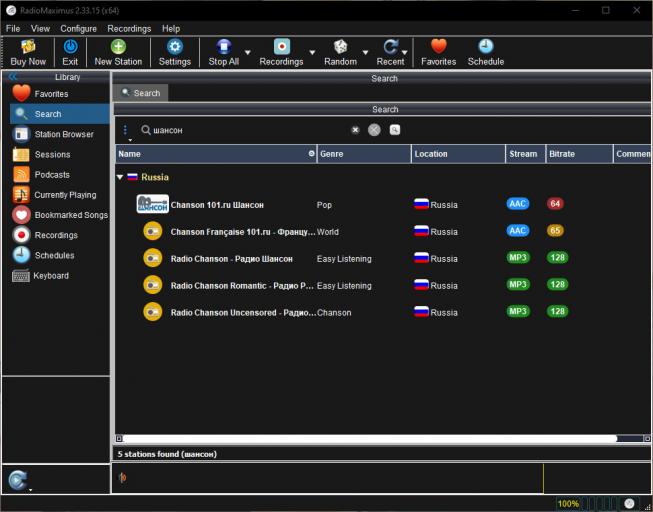Sort by the Bitrate column header

(x=579, y=154)
